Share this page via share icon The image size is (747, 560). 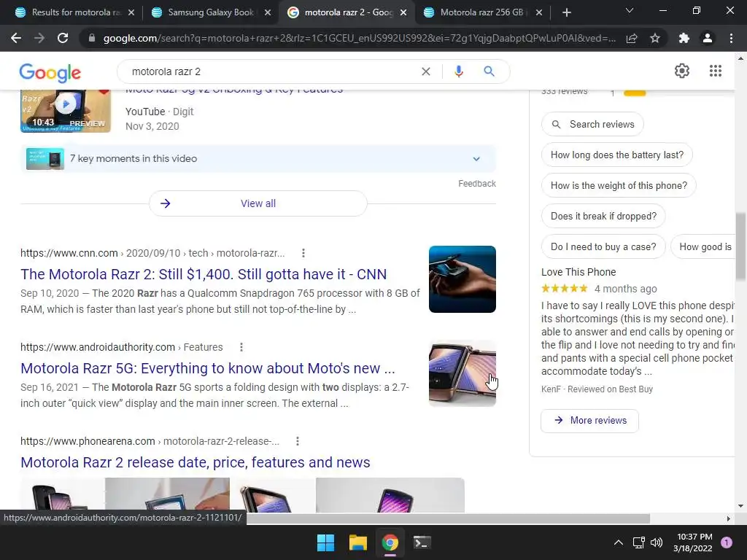tap(632, 38)
